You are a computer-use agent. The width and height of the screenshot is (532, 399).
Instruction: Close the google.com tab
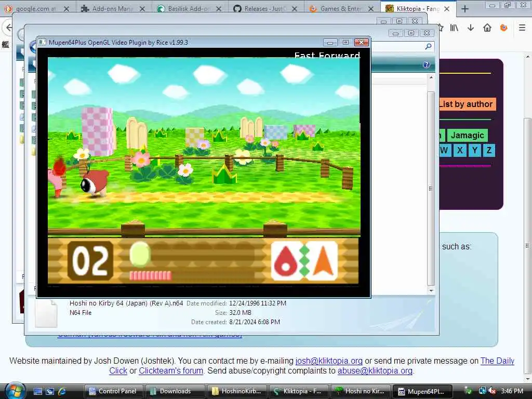click(x=66, y=9)
